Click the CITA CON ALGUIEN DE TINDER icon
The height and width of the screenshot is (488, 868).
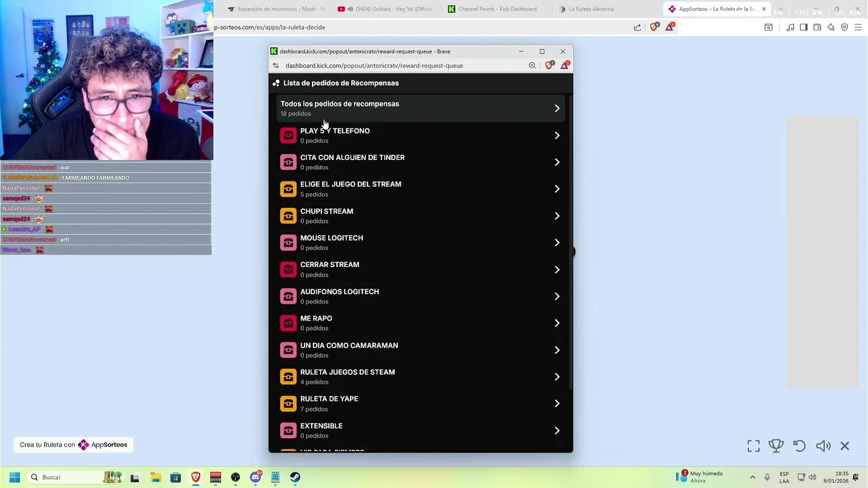[288, 162]
